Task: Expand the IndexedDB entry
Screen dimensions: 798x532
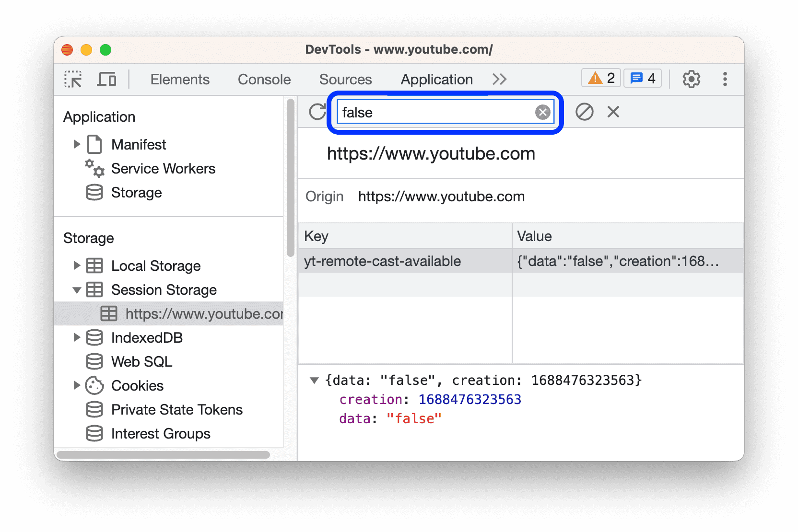Action: click(x=77, y=337)
